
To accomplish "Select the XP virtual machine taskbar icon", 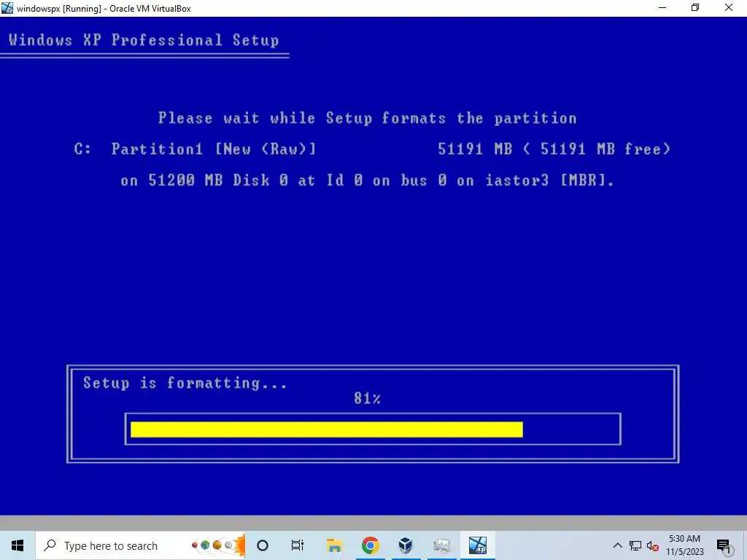I will [x=477, y=545].
